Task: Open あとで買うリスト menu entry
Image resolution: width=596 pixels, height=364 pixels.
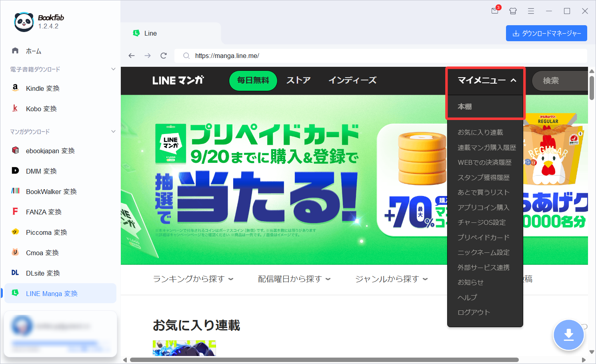Action: pyautogui.click(x=484, y=192)
